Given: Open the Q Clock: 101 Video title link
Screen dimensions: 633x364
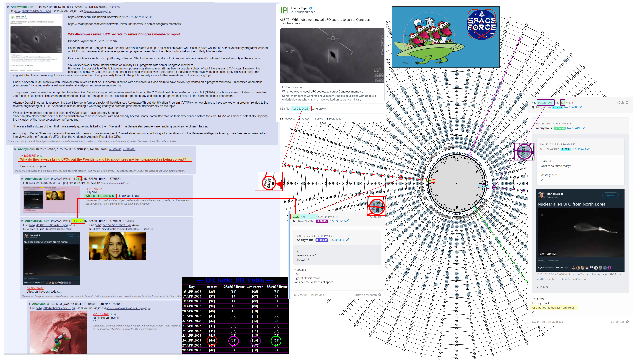Looking at the screenshot, I should tap(235, 280).
